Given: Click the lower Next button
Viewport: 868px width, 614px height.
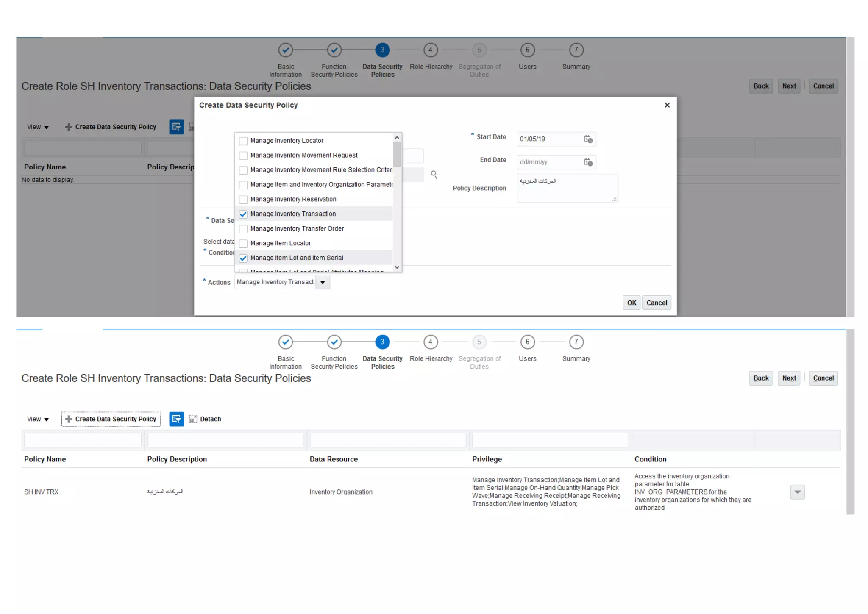Looking at the screenshot, I should 789,378.
